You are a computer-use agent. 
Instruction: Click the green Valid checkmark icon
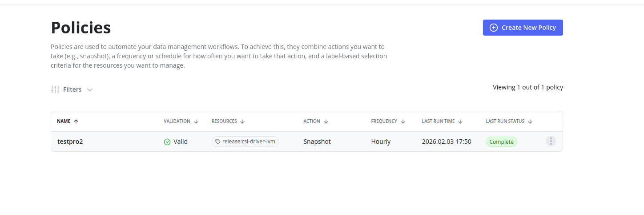point(167,142)
